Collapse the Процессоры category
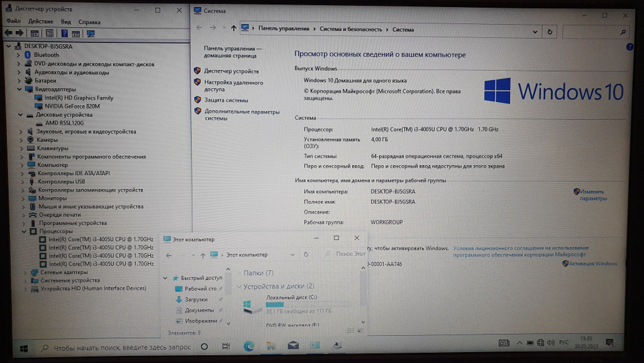The height and width of the screenshot is (363, 644). 24,231
